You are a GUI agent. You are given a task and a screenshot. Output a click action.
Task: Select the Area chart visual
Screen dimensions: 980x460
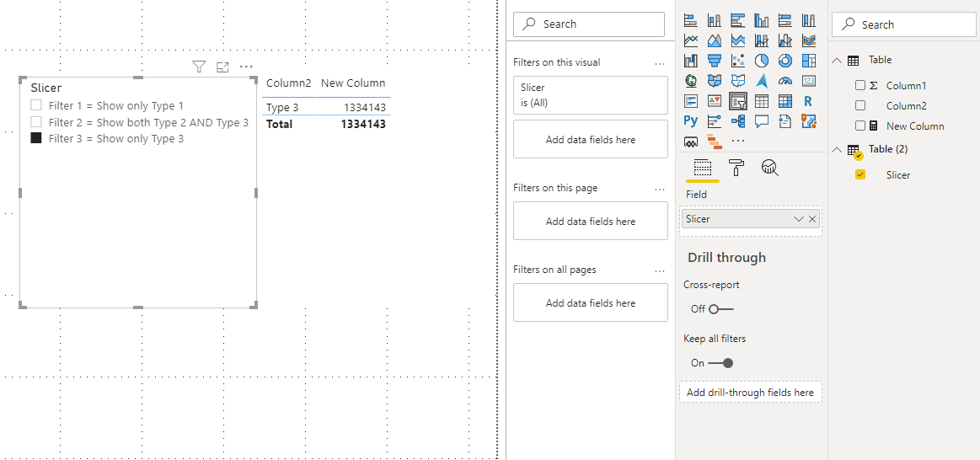tap(715, 40)
